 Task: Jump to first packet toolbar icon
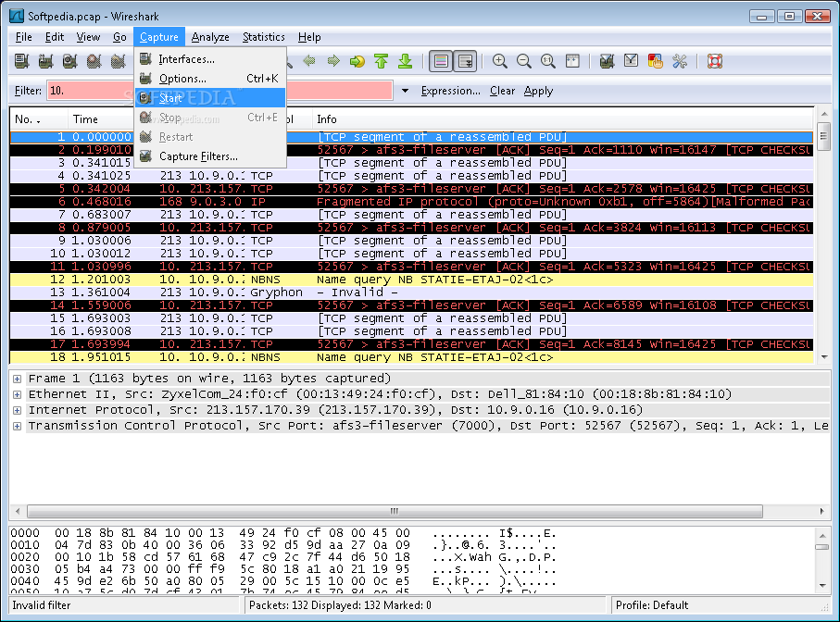[x=382, y=61]
